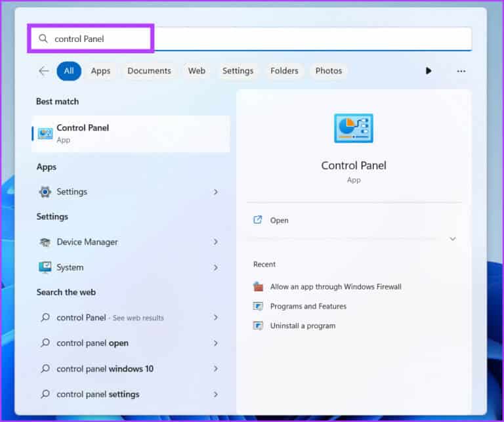Click 'Control Panel' title in preview pane
504x422 pixels.
tap(354, 165)
